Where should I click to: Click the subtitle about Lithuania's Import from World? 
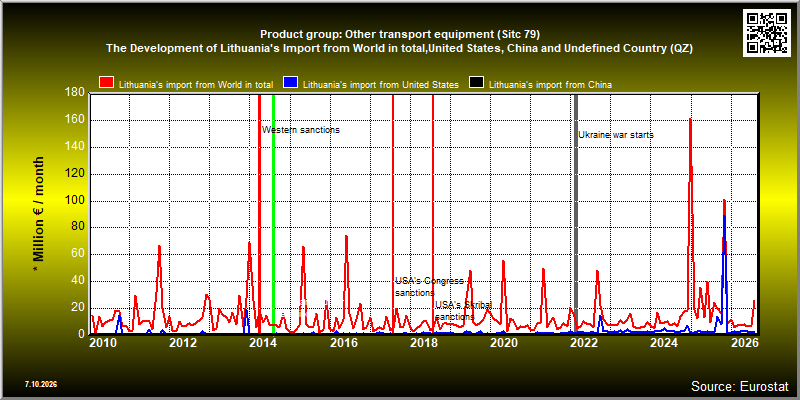click(x=399, y=48)
